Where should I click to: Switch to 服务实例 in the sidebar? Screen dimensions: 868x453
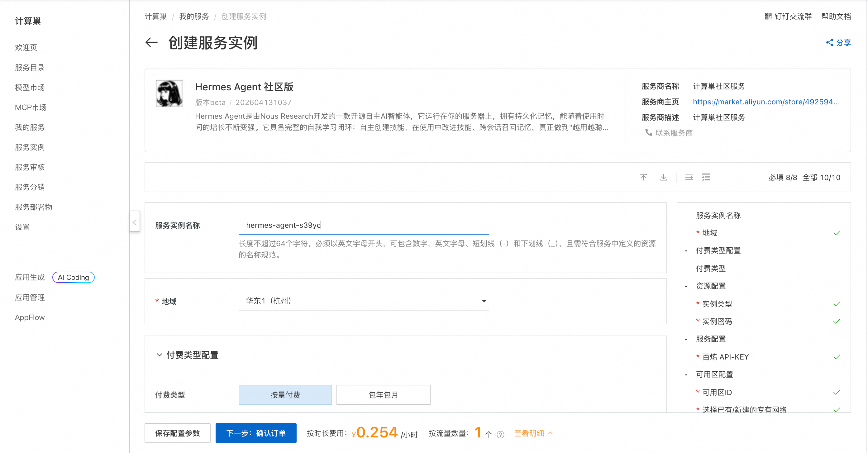pyautogui.click(x=30, y=147)
